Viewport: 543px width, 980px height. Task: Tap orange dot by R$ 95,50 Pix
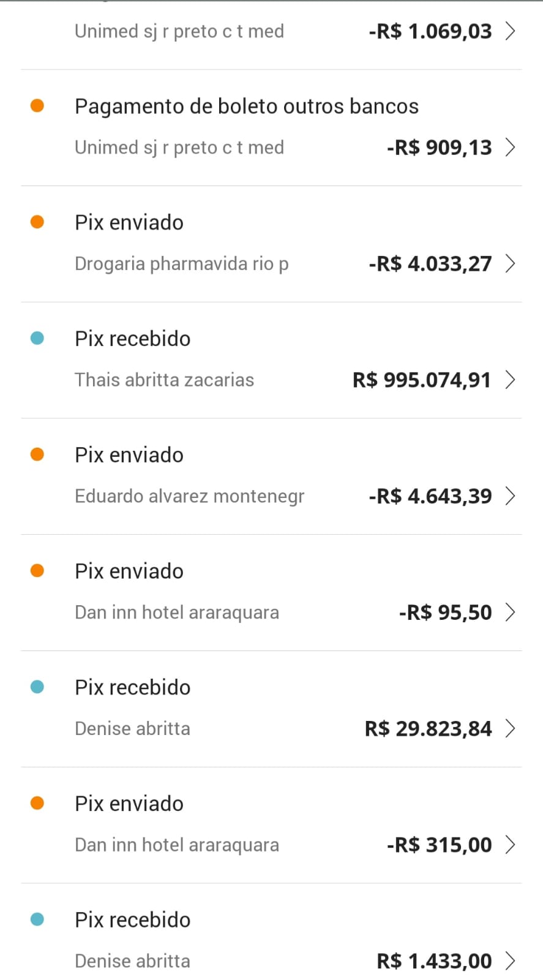pyautogui.click(x=37, y=571)
